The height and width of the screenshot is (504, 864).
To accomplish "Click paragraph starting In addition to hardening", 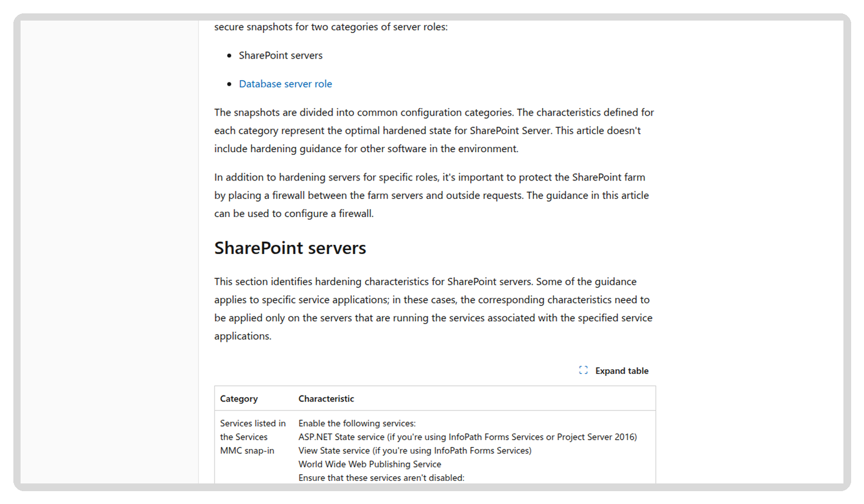I will (x=431, y=195).
